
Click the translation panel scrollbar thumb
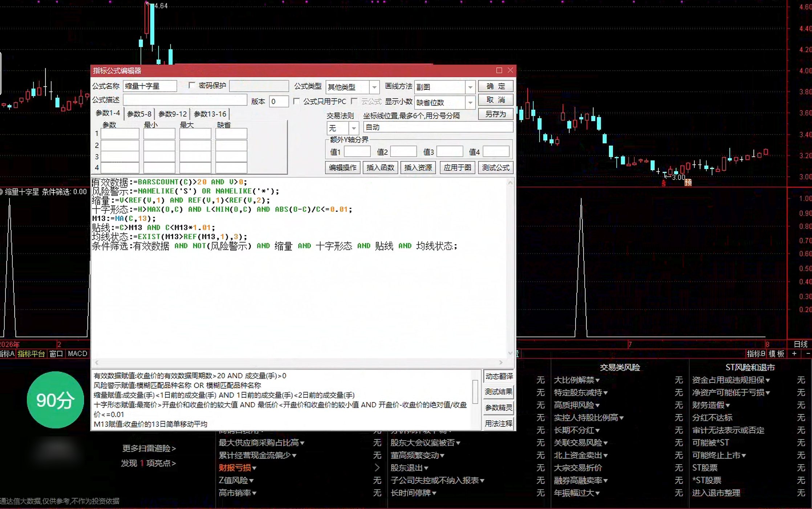[475, 391]
